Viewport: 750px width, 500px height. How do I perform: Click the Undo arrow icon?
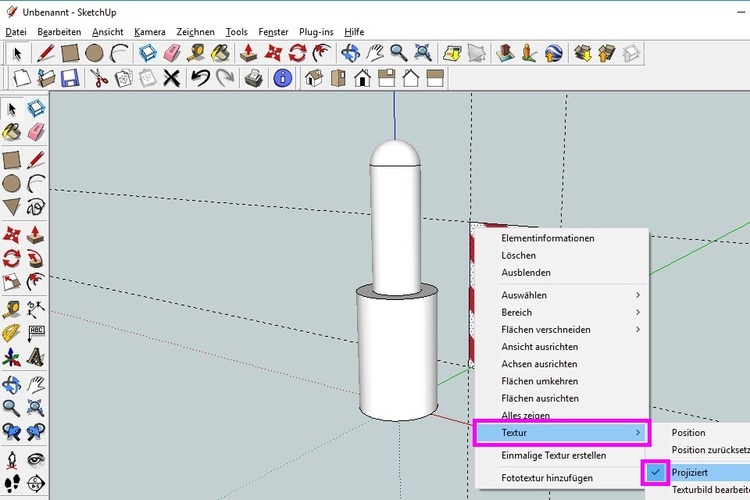200,78
